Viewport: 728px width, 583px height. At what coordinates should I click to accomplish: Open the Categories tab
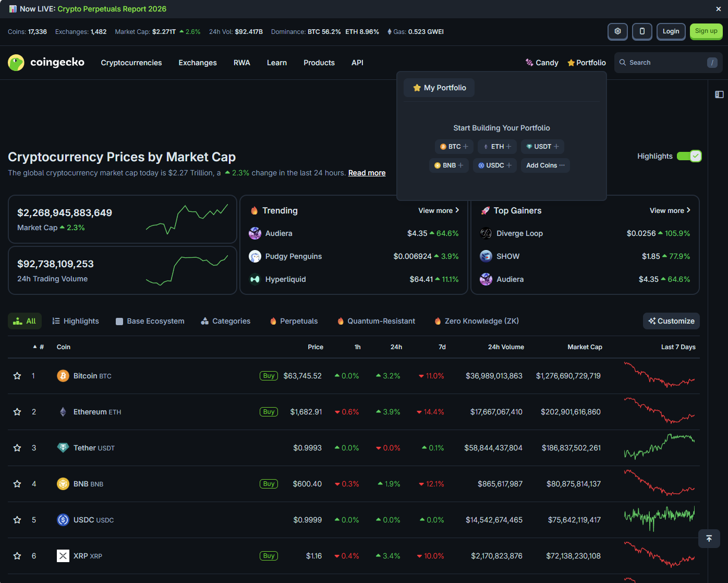(x=226, y=321)
